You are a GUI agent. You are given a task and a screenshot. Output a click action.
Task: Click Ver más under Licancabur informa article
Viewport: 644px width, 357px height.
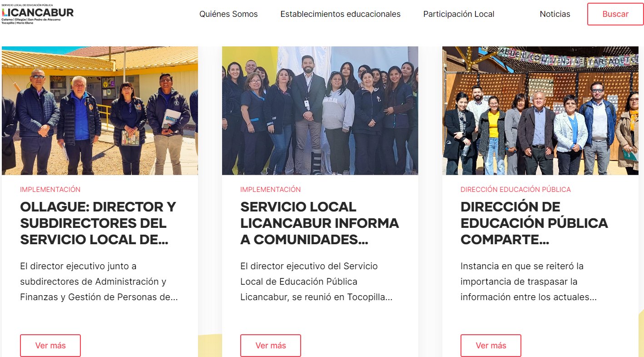pyautogui.click(x=271, y=346)
